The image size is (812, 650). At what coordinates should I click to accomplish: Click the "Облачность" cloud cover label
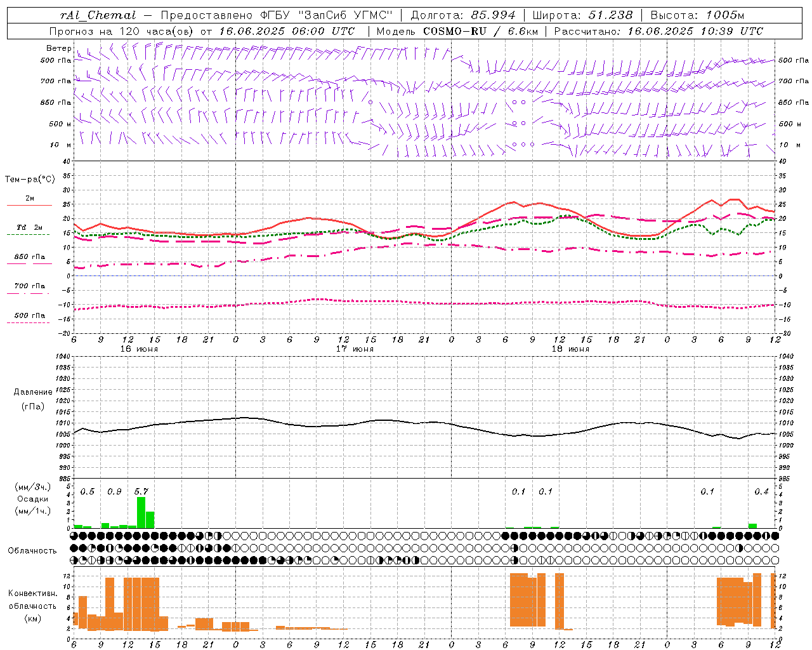32,550
